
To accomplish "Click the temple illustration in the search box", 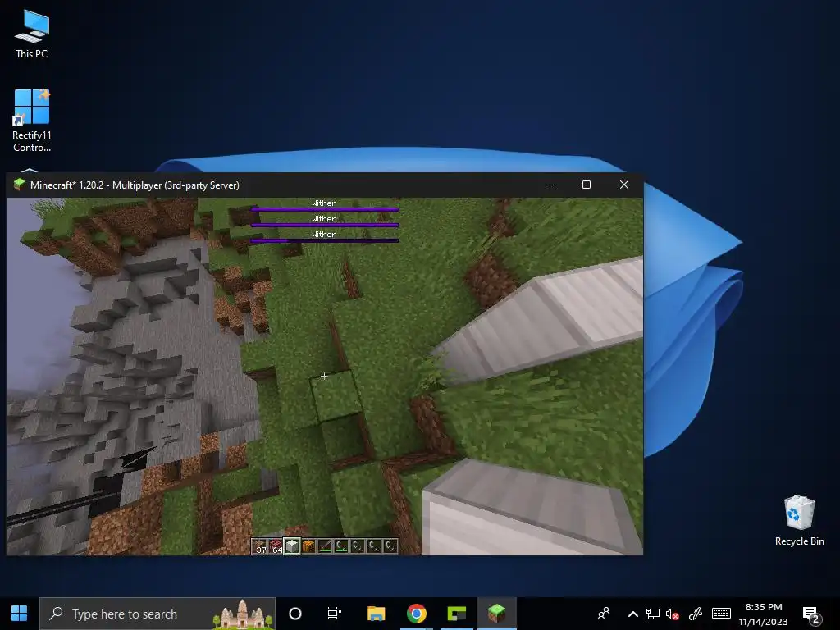I will point(242,615).
